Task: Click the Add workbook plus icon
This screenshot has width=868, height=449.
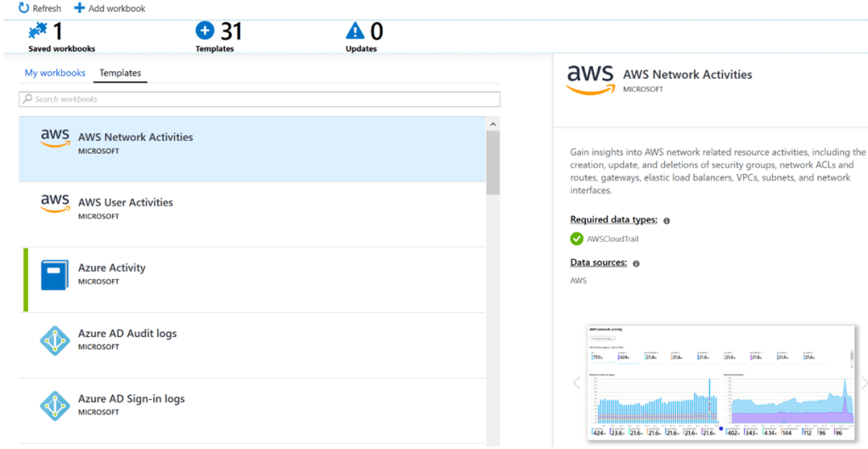Action: pyautogui.click(x=79, y=8)
